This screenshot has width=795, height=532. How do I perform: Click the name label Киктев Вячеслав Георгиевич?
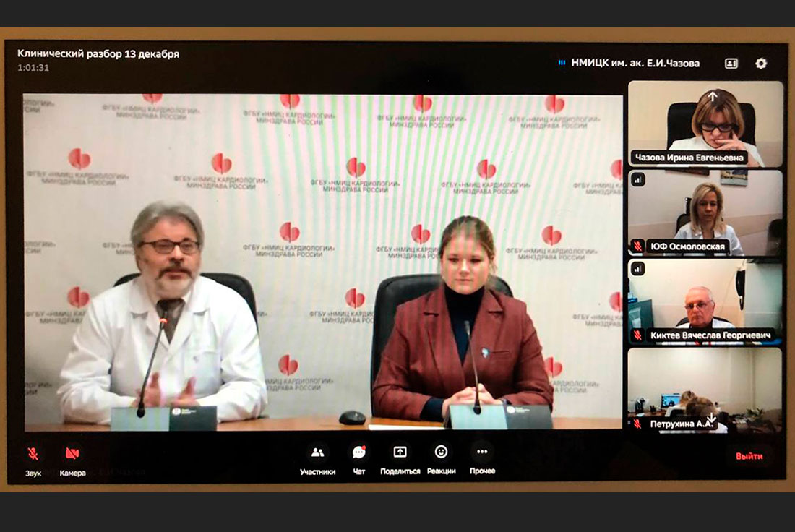tap(710, 335)
